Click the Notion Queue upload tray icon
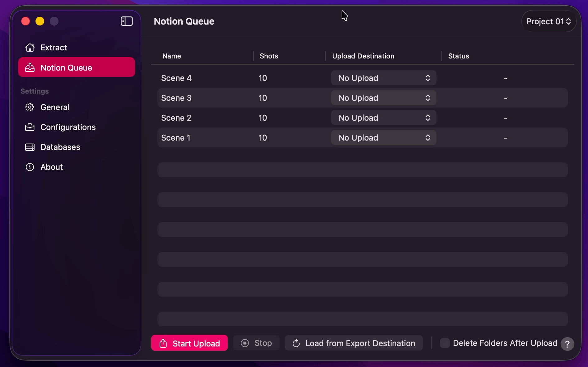This screenshot has width=588, height=367. 30,67
